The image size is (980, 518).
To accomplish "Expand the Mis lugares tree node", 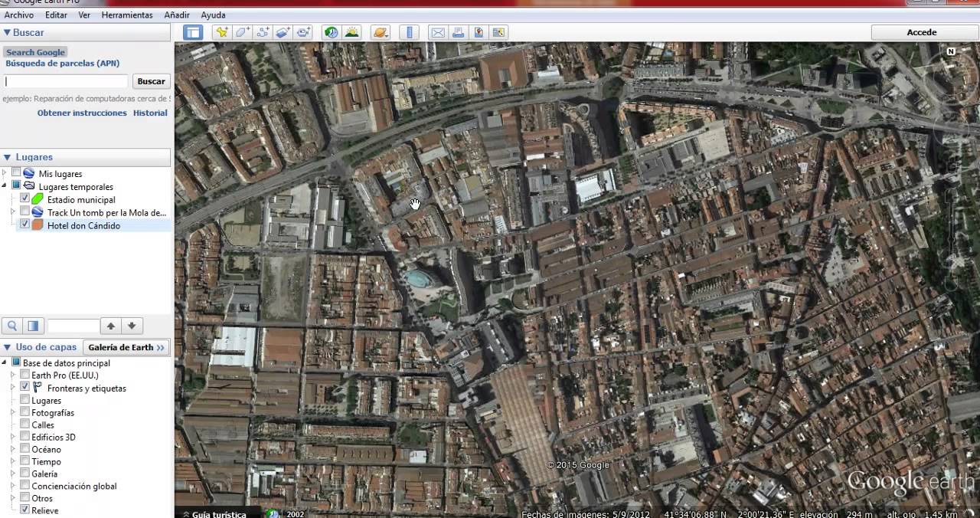I will 5,173.
